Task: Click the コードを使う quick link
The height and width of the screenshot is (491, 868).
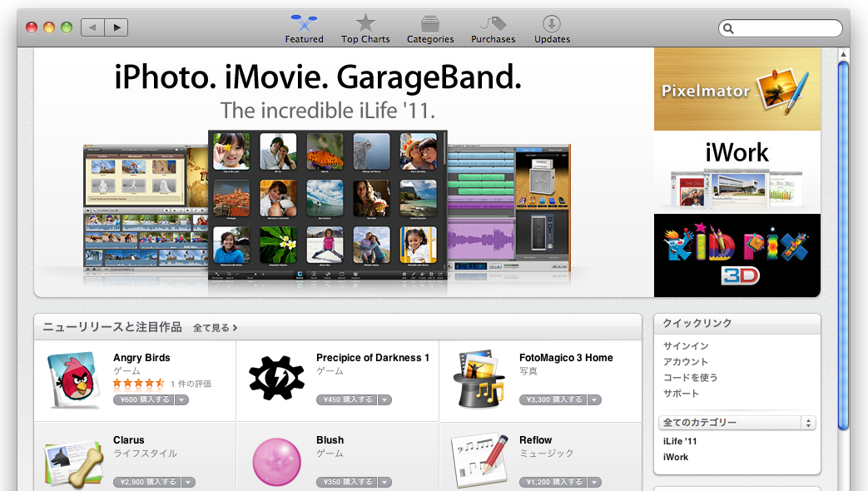Action: click(x=690, y=378)
